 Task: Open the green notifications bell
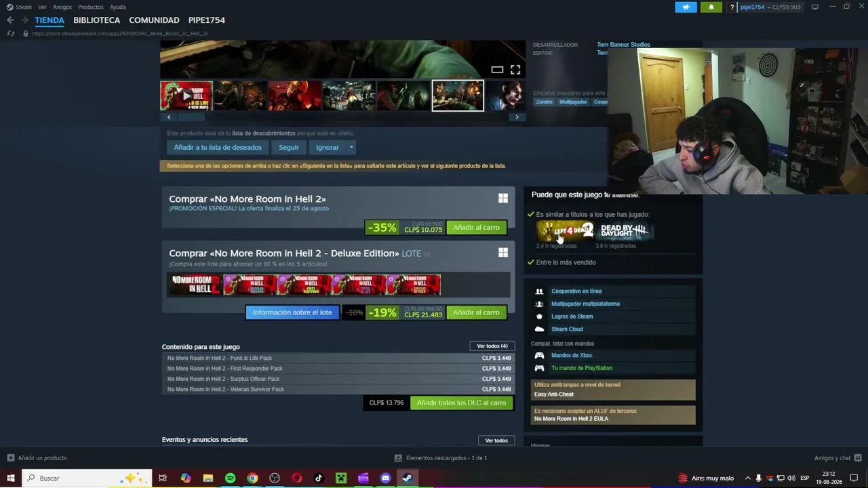711,7
